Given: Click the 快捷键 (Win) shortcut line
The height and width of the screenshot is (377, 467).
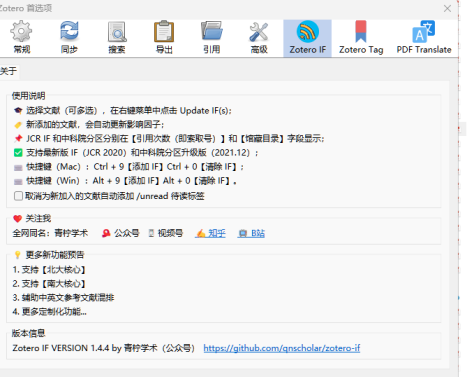Looking at the screenshot, I should click(125, 181).
